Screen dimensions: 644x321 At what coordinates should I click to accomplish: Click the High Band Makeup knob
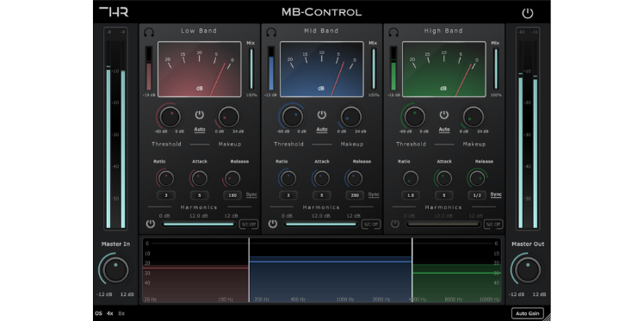click(474, 116)
